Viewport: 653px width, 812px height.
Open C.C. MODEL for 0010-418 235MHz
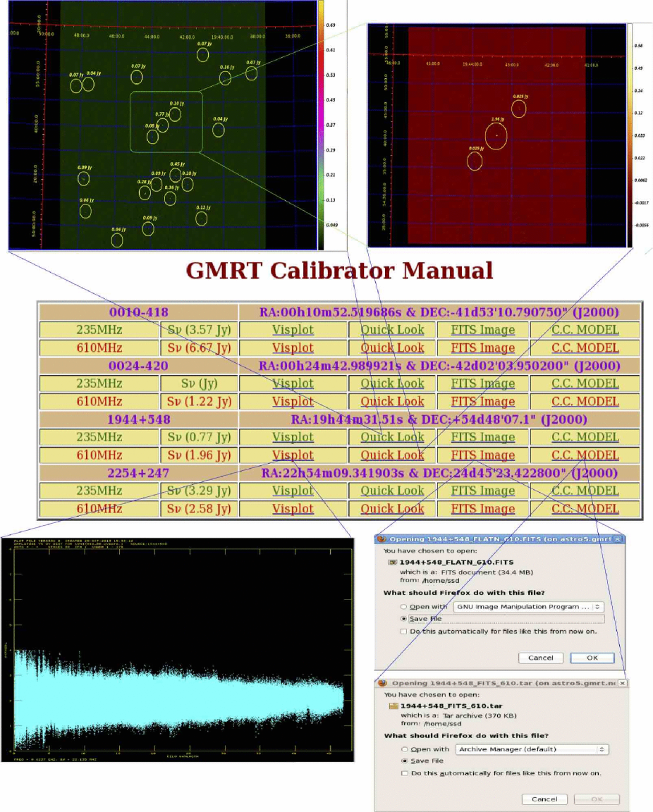[x=585, y=330]
